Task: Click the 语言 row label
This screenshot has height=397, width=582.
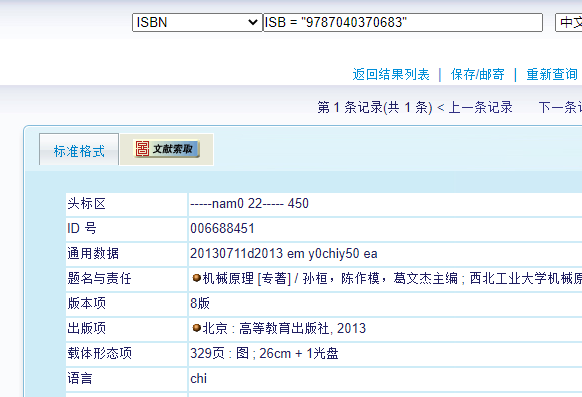Action: pyautogui.click(x=80, y=378)
